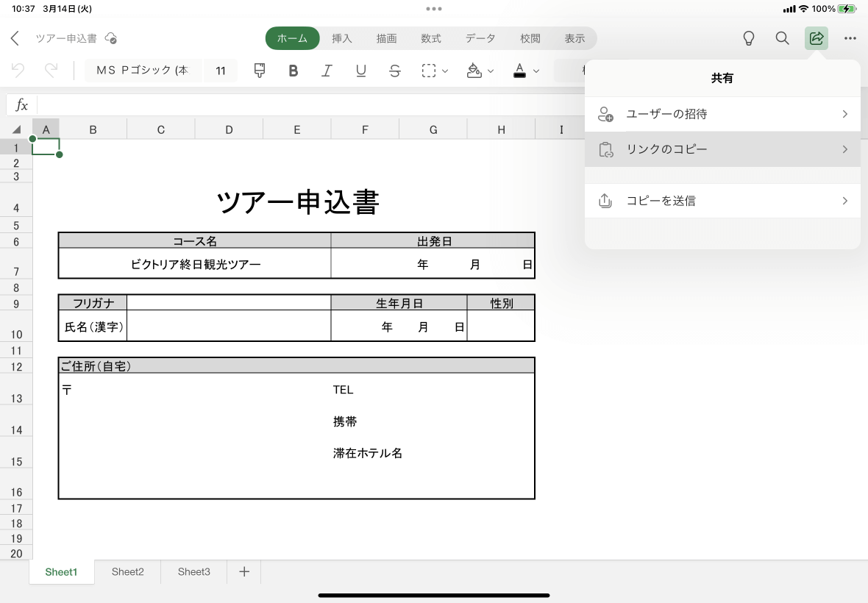Apply the fill color bucket

click(x=474, y=71)
